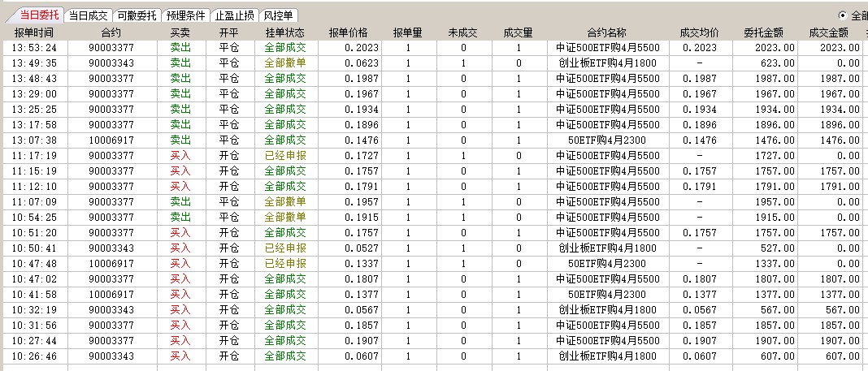Click 创业板ETF购4月1800 in 10:32:19 row
This screenshot has height=371, width=868.
[607, 310]
